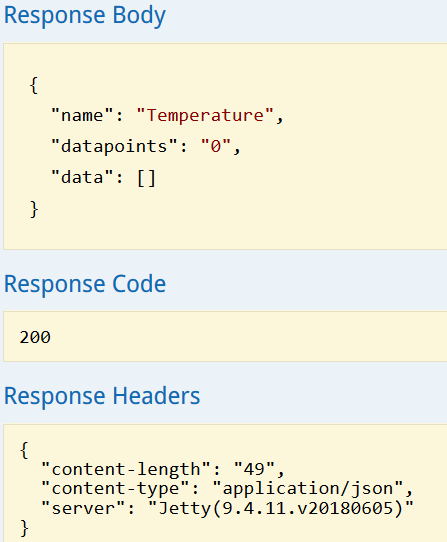This screenshot has width=447, height=542.
Task: Click the closing brace of response body
Action: coord(34,209)
